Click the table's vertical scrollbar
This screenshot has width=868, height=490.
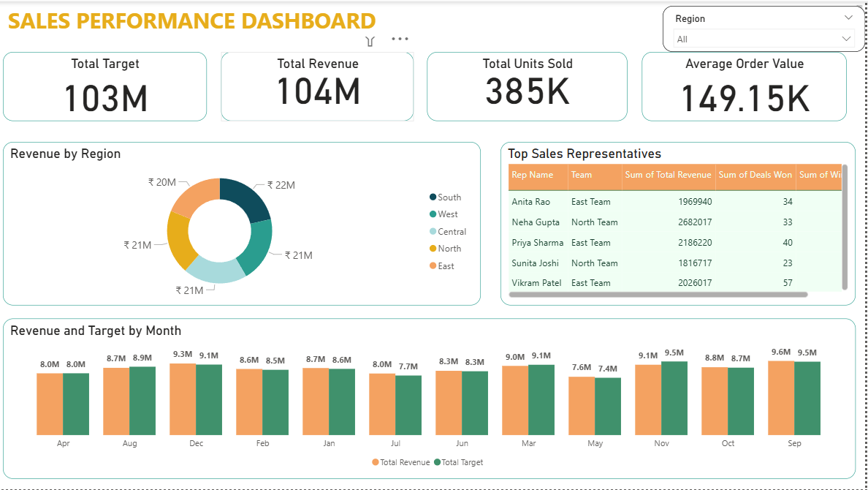pos(845,227)
